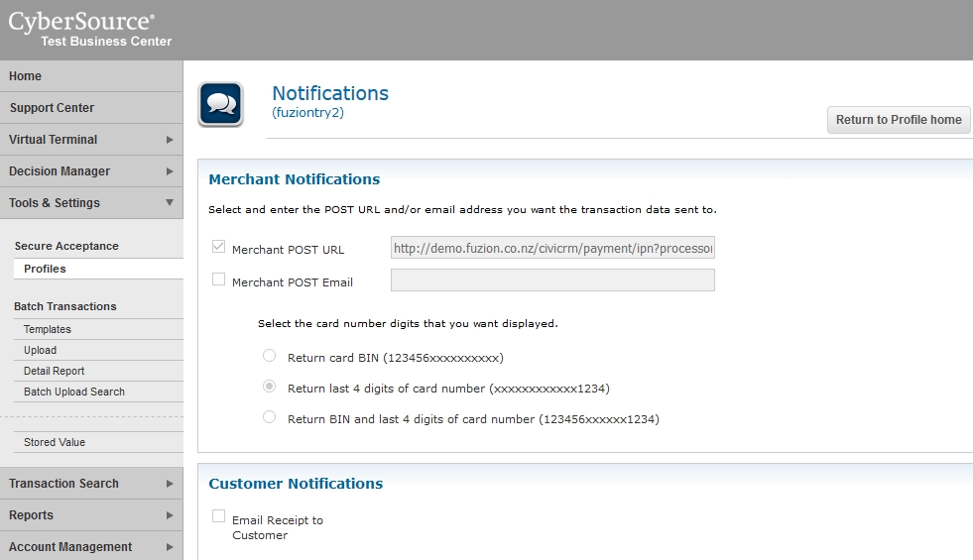
Task: Expand the Reports menu arrow
Action: (170, 515)
